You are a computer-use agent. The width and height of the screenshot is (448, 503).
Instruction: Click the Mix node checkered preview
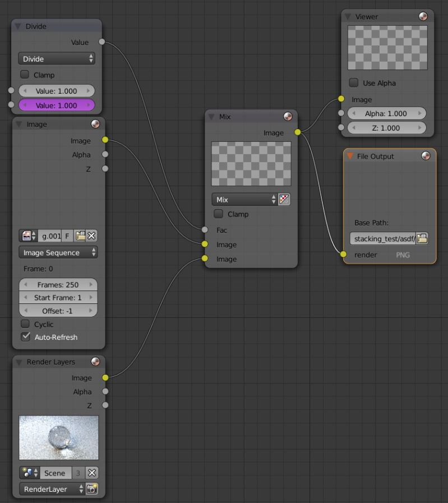(x=251, y=164)
